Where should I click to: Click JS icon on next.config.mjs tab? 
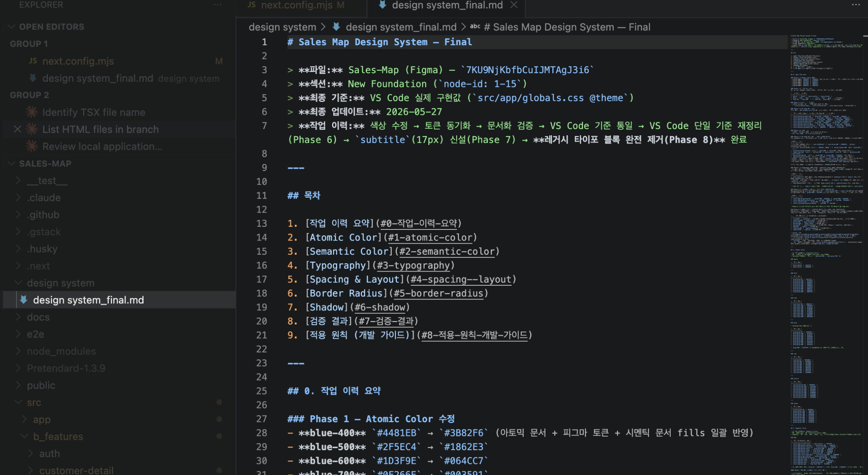coord(252,5)
